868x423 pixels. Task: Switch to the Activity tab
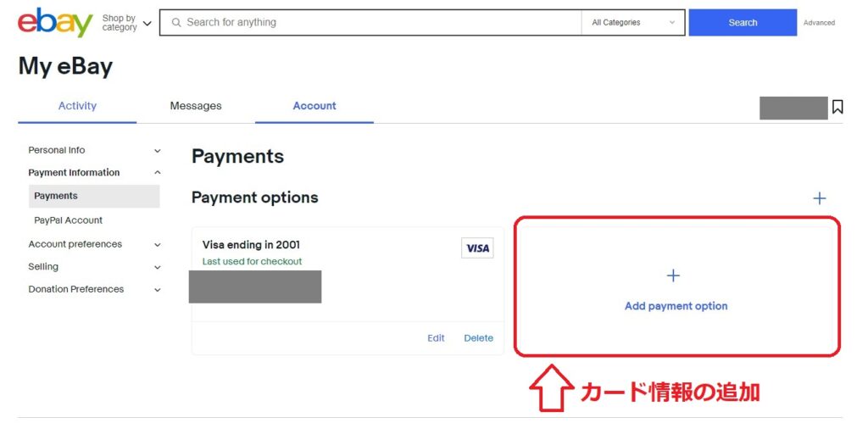[77, 106]
